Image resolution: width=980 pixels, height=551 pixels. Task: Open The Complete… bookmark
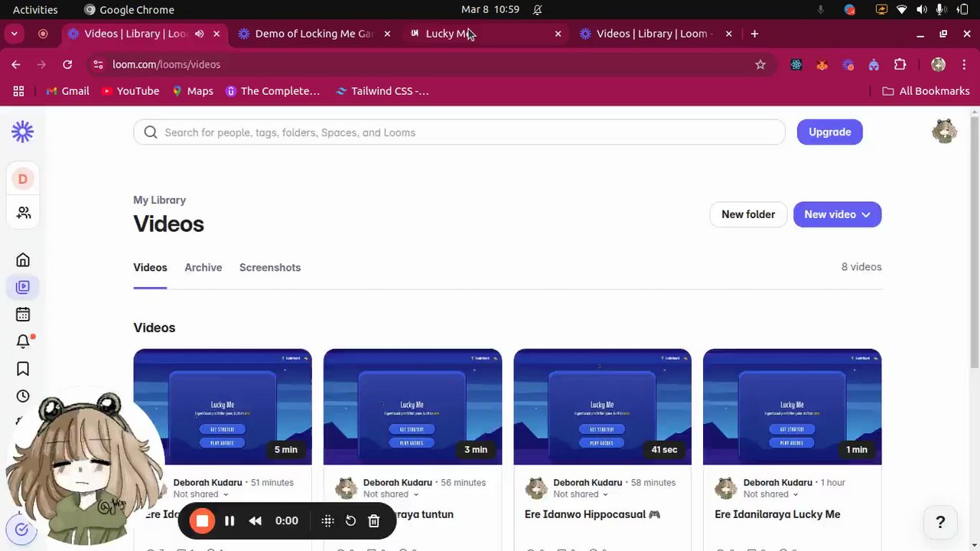point(273,91)
